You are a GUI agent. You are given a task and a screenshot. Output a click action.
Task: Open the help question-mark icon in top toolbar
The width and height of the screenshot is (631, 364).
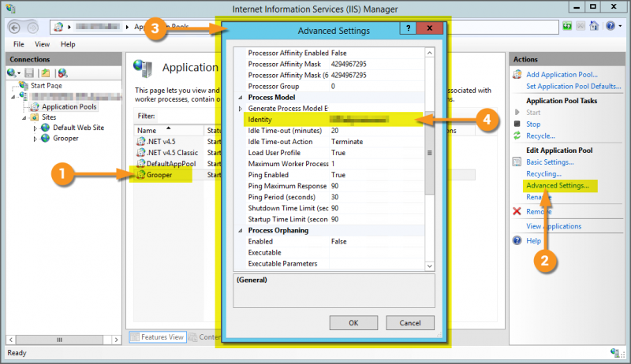click(610, 26)
